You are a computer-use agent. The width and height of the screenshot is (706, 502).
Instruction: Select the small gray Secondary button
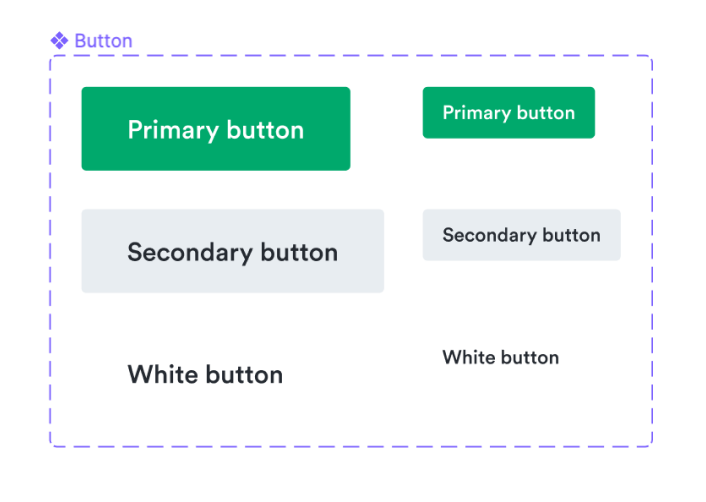tap(521, 235)
